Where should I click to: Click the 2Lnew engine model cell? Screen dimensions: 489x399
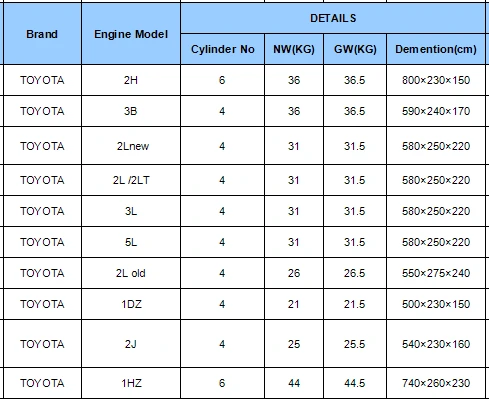131,146
